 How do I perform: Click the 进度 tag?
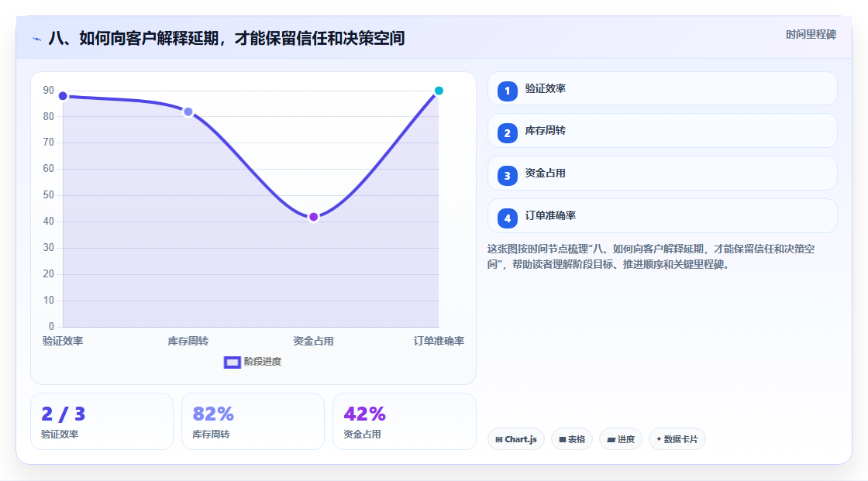click(621, 439)
